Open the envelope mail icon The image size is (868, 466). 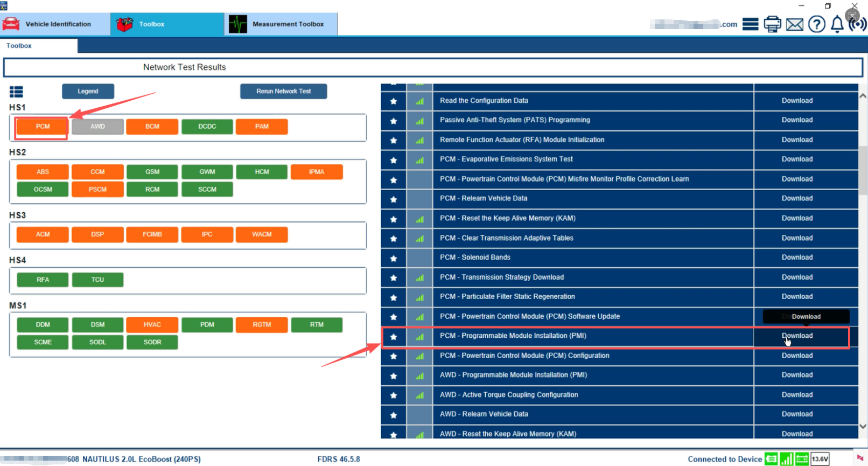[x=794, y=24]
